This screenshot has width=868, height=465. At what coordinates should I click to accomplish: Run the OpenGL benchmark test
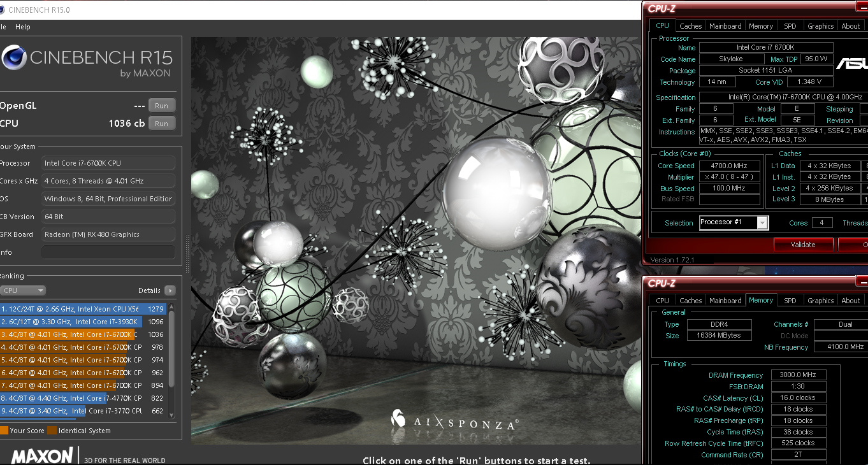point(162,106)
